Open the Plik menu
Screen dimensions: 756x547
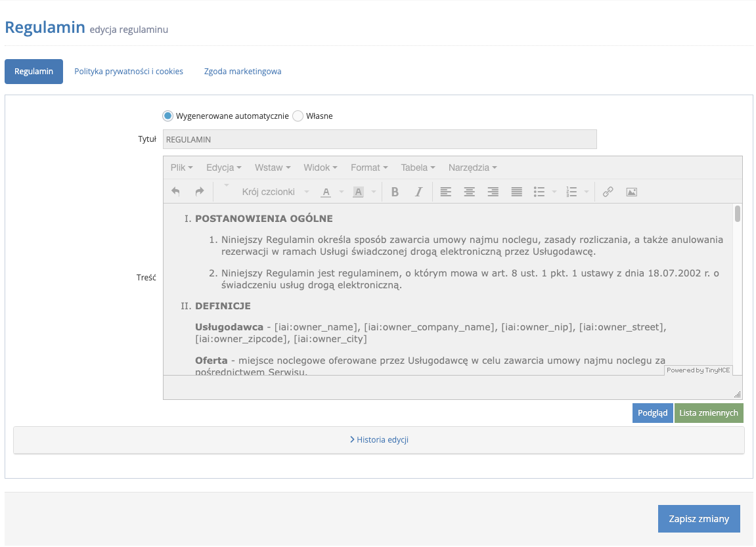(x=182, y=167)
